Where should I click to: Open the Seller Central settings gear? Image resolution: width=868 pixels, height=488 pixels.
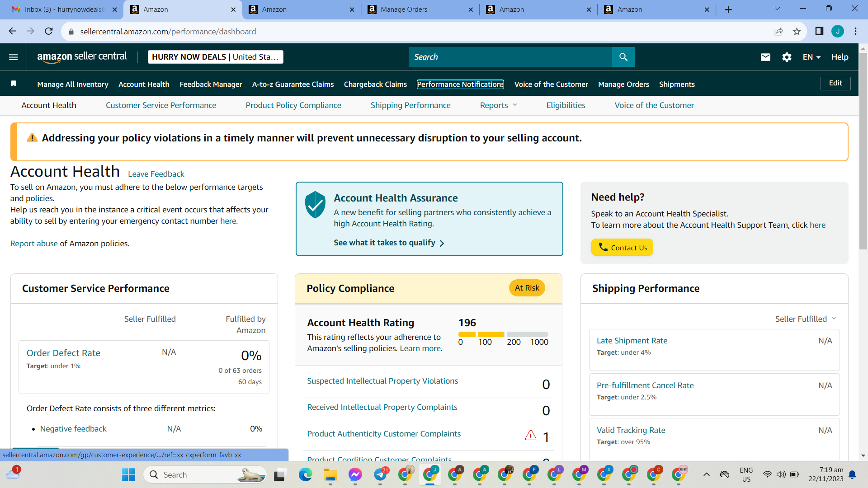[787, 57]
